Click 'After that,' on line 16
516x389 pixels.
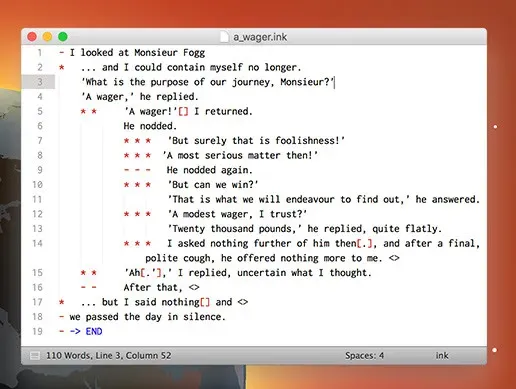pos(153,287)
